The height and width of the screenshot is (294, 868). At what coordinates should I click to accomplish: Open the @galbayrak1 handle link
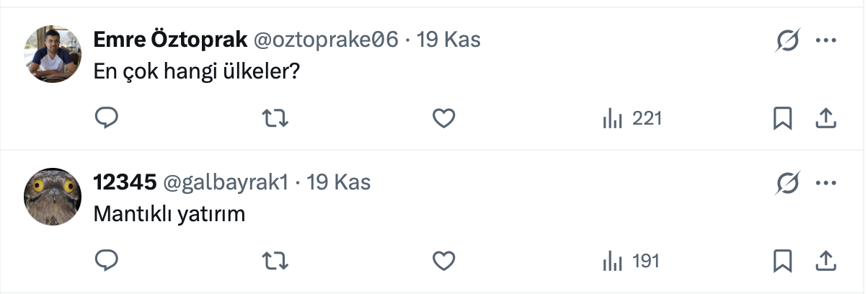(226, 182)
